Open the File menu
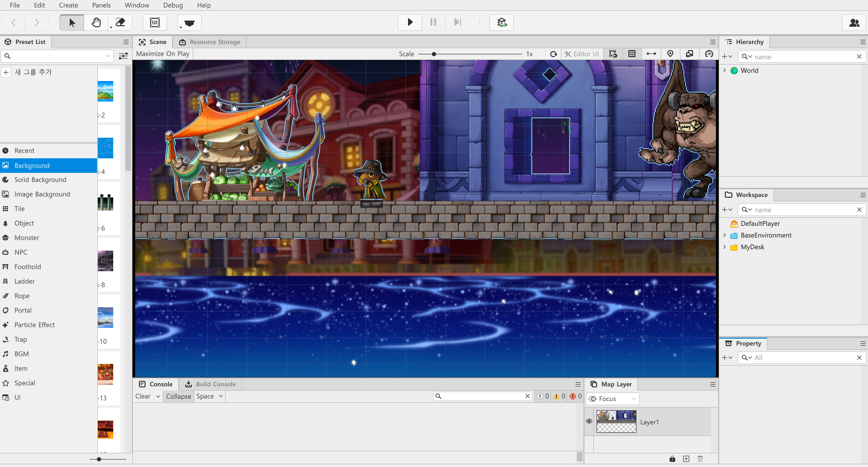Image resolution: width=868 pixels, height=467 pixels. (x=15, y=5)
